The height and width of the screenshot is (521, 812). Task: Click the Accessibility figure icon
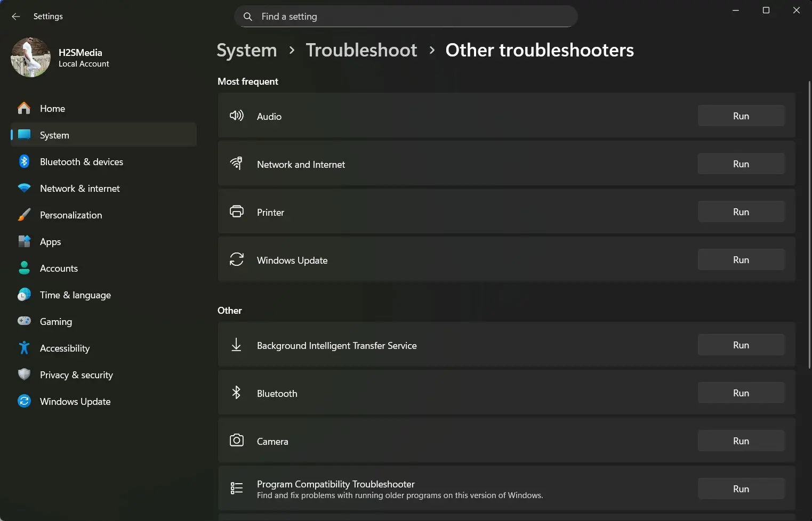24,348
